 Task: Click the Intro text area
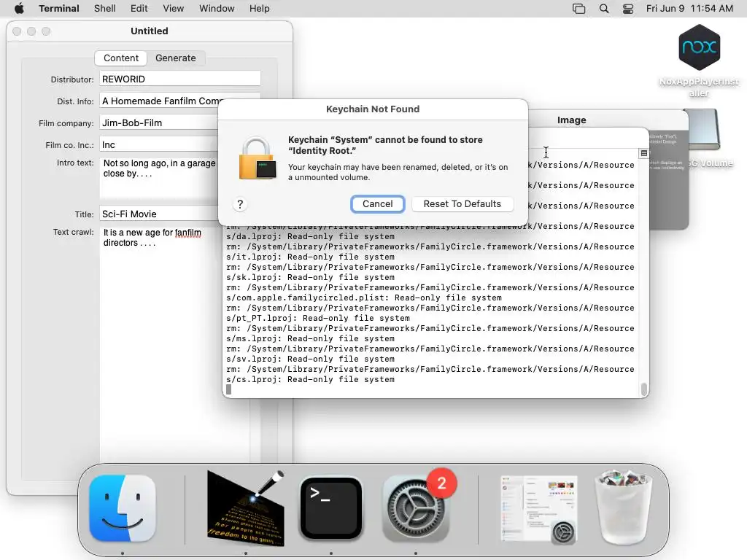tap(159, 176)
